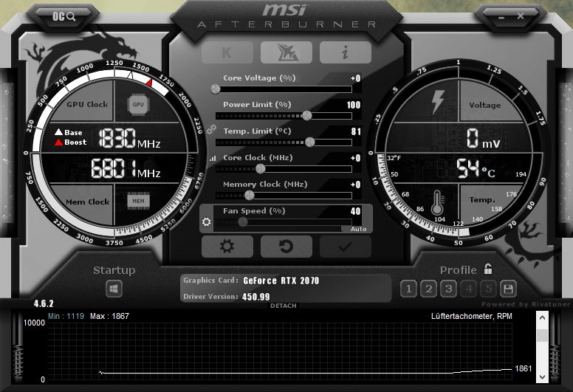
Task: Click the Core Voltage +0 value field
Action: (x=356, y=78)
